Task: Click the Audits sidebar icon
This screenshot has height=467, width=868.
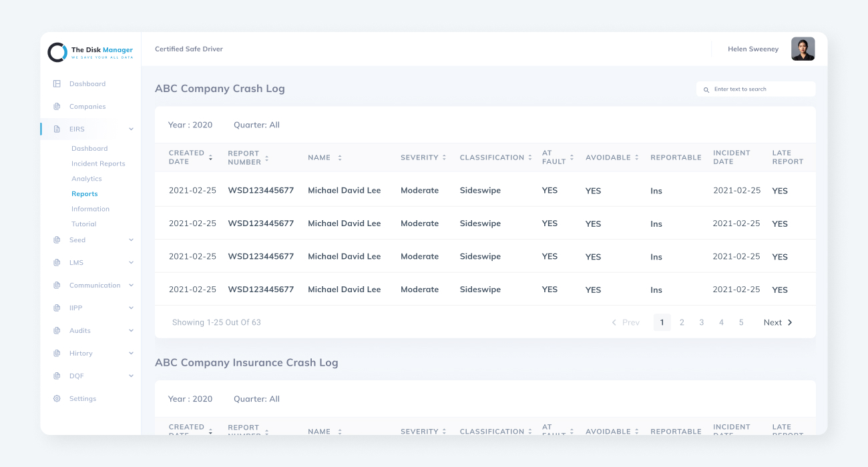Action: pyautogui.click(x=57, y=331)
